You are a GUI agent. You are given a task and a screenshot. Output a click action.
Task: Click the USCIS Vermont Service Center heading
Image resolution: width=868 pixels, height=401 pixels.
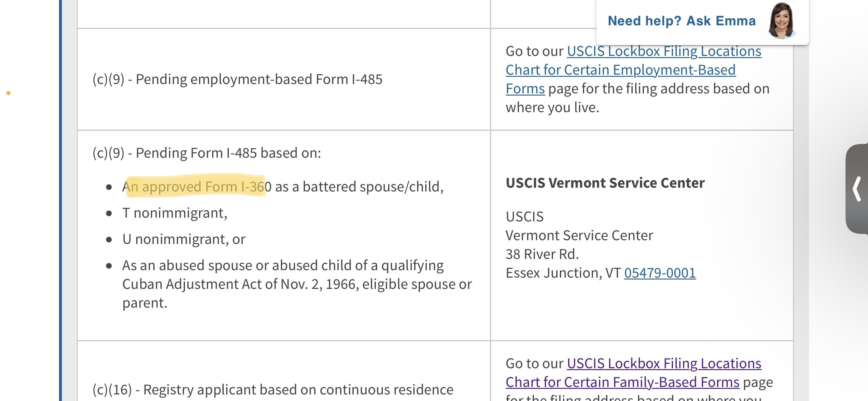click(x=605, y=183)
